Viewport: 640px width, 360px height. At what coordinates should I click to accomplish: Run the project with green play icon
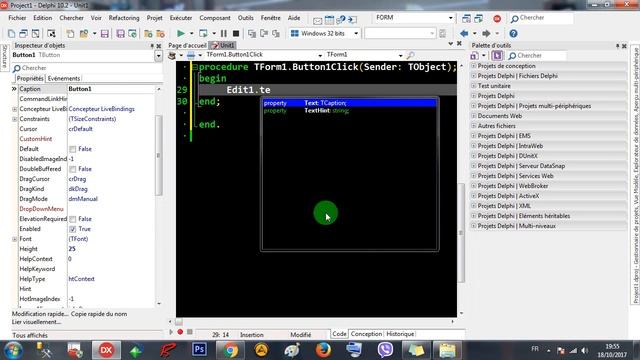181,33
